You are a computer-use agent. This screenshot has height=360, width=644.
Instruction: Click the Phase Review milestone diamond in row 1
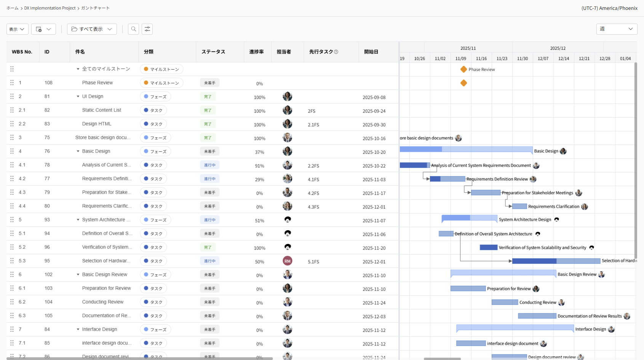(x=463, y=83)
